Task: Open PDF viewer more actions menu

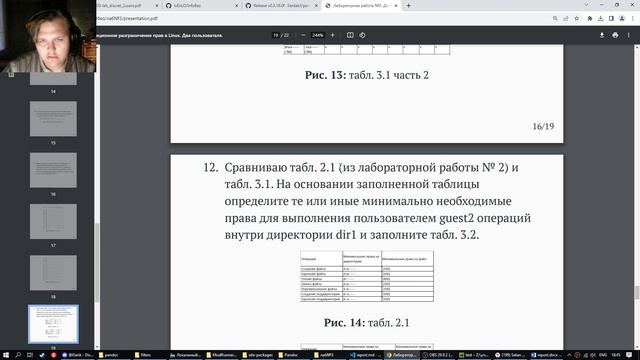Action: (x=629, y=35)
